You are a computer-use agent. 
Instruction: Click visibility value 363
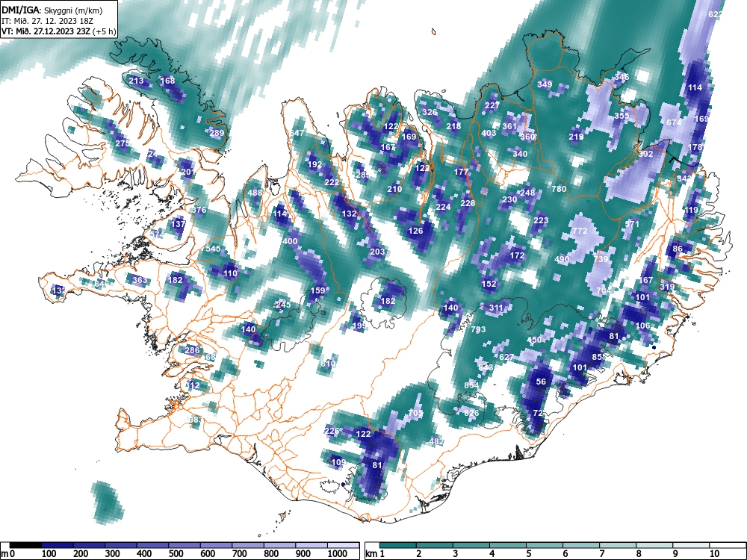tap(140, 279)
